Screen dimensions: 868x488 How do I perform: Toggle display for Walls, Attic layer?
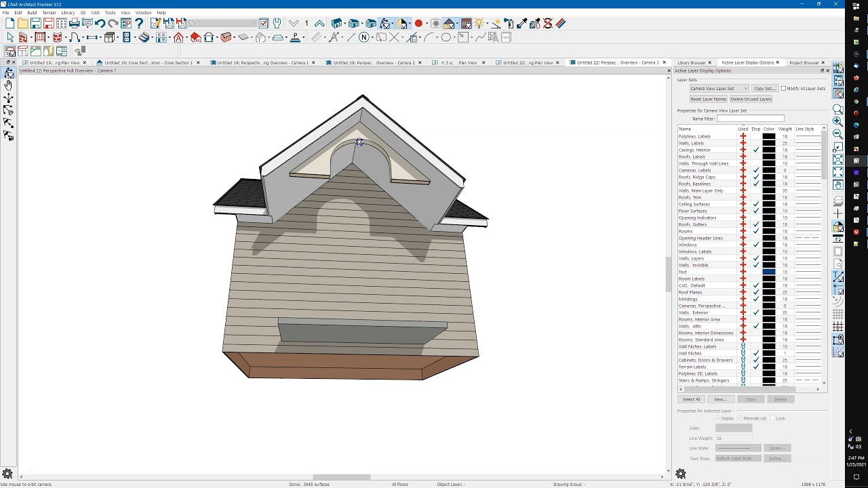pos(756,326)
